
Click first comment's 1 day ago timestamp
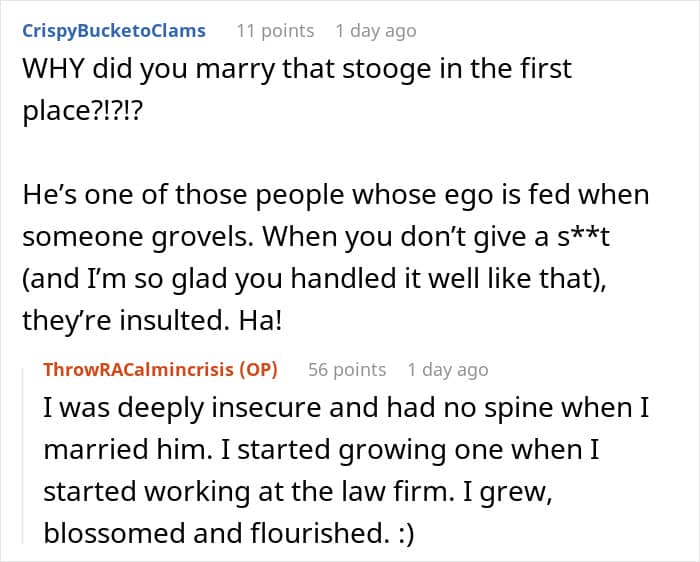point(375,30)
